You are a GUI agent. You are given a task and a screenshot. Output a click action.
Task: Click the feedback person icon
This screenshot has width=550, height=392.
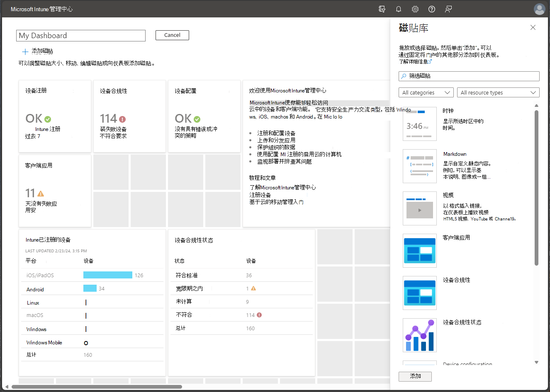[448, 9]
